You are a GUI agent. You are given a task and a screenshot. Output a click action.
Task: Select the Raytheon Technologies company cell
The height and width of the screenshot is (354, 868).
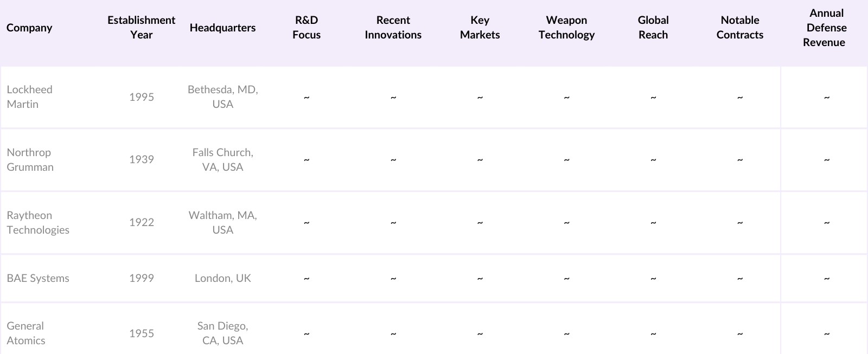38,223
